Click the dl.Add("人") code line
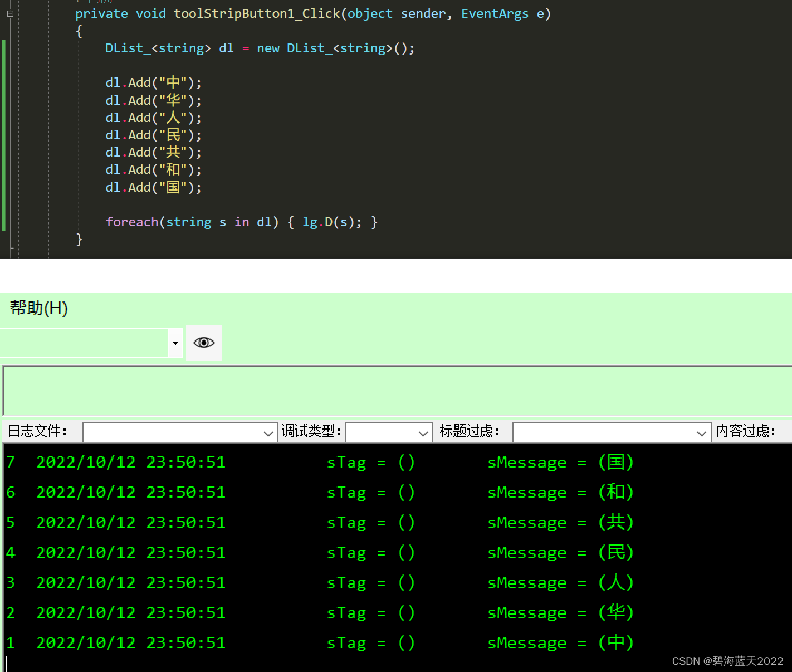Image resolution: width=792 pixels, height=672 pixels. click(x=154, y=118)
